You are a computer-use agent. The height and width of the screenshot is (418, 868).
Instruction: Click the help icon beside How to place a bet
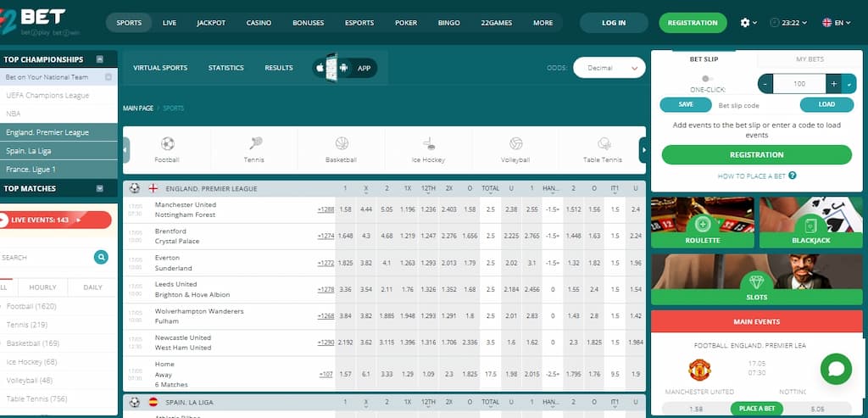pos(793,176)
